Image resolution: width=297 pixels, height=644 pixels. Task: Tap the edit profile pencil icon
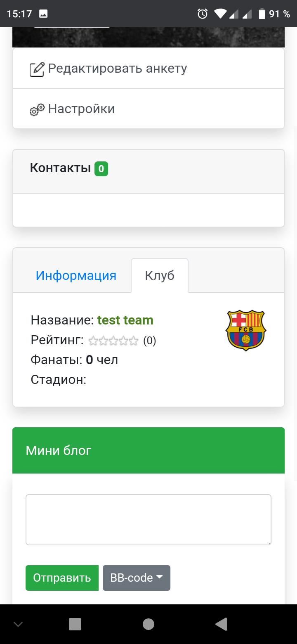coord(37,69)
